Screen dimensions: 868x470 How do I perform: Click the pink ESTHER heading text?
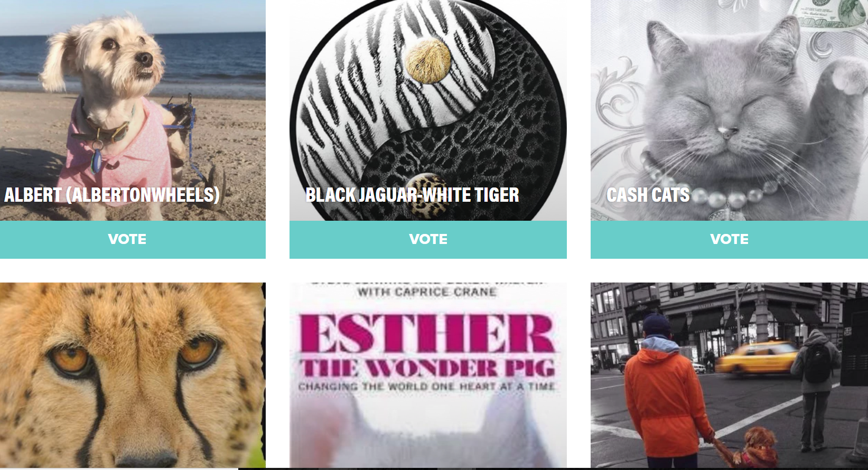tap(427, 333)
